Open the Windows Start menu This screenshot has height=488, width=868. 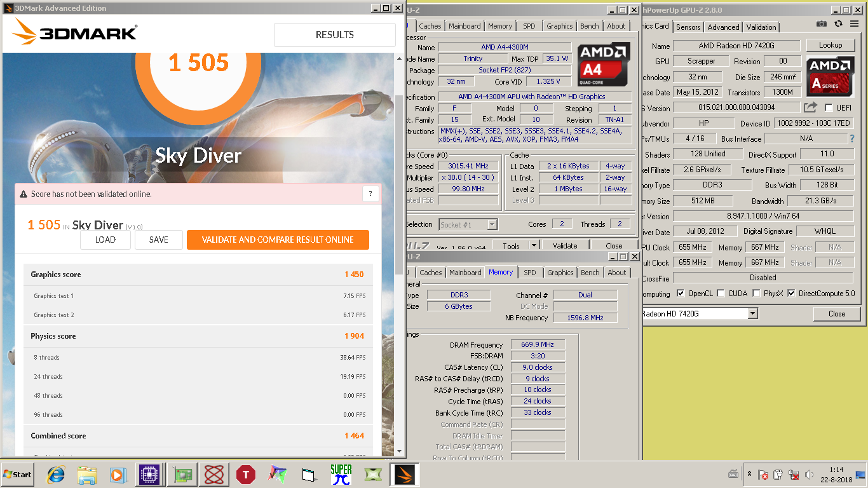click(x=17, y=475)
